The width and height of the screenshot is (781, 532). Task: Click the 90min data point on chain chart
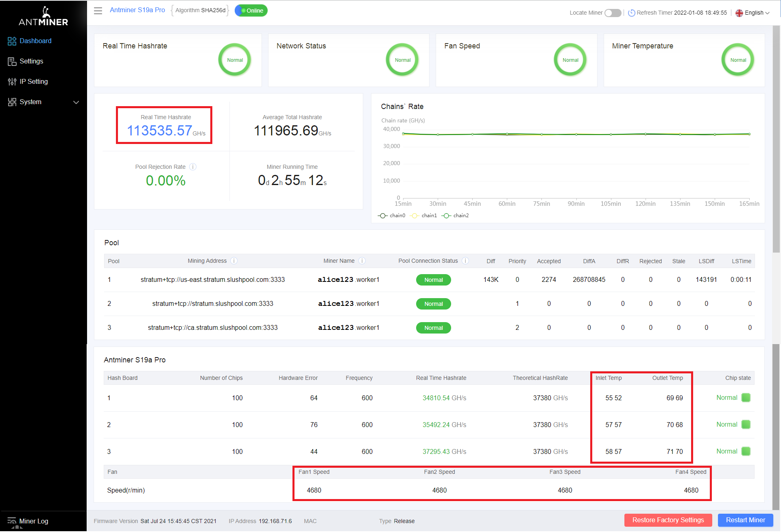(x=576, y=134)
